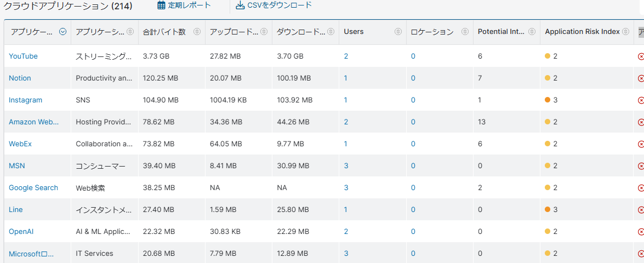Click the red X icon in WebEx row

tap(641, 144)
